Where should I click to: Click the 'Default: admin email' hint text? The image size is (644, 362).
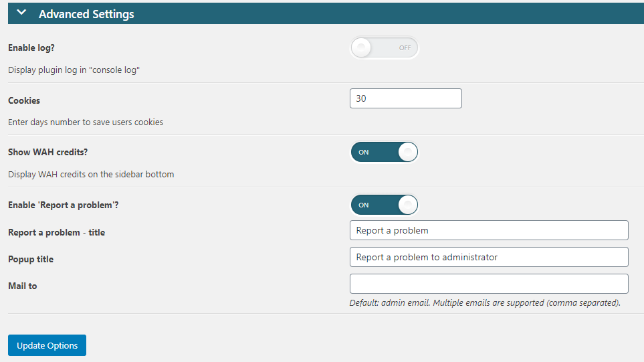485,303
